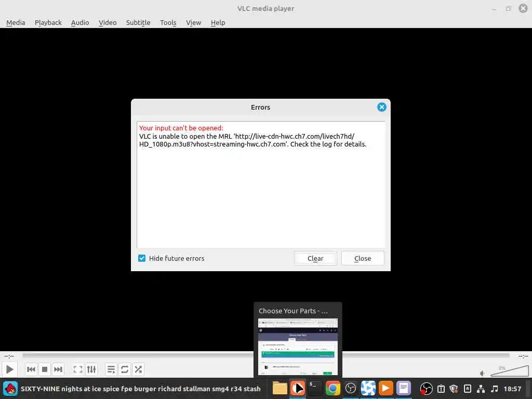Open the Media menu
This screenshot has width=532, height=399.
click(16, 22)
